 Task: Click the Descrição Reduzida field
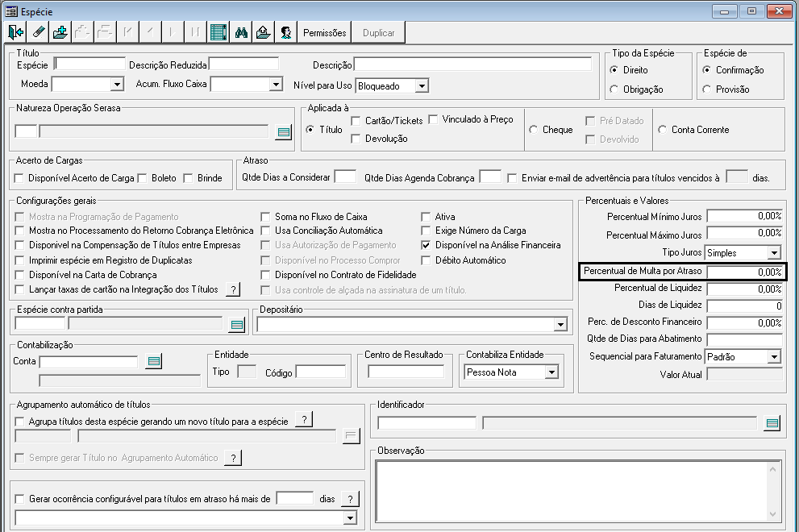[244, 64]
